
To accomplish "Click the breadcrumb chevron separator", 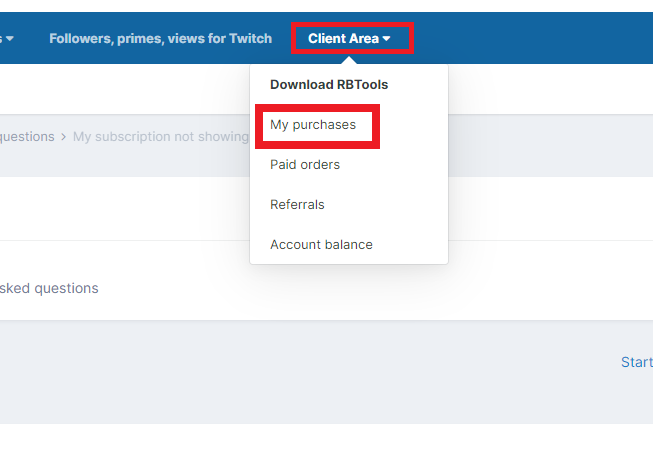I will click(64, 137).
